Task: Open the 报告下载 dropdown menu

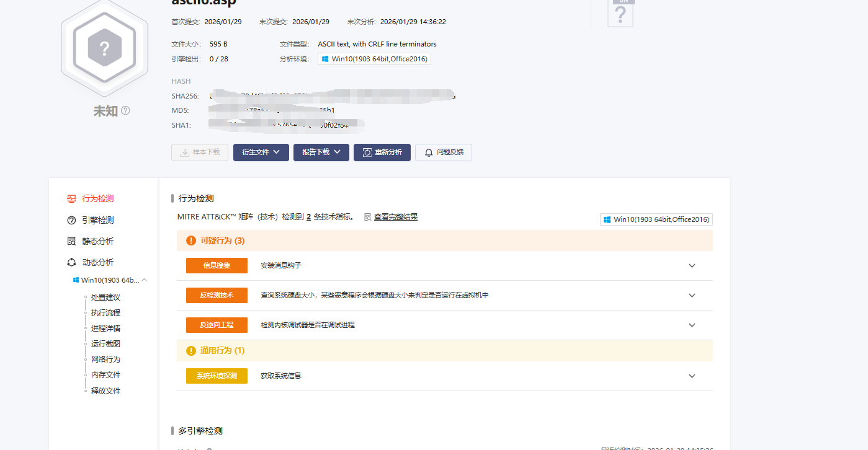Action: [321, 152]
